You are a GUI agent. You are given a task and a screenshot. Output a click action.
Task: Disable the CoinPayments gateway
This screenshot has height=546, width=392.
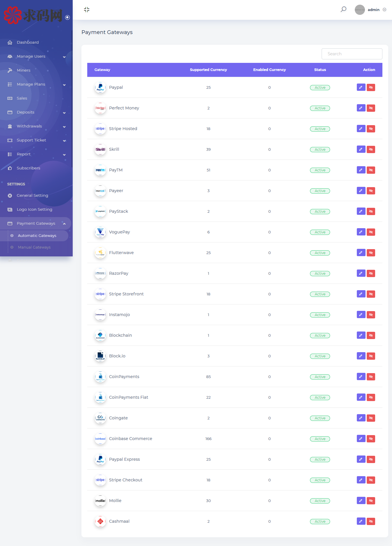371,377
